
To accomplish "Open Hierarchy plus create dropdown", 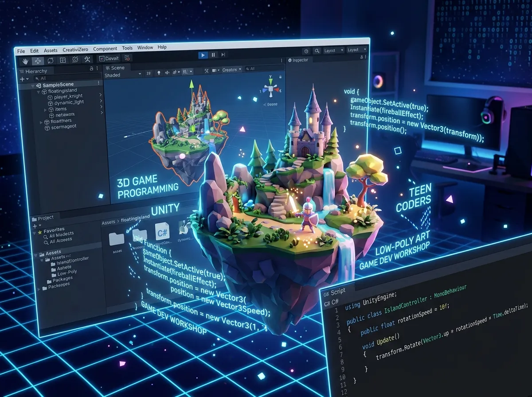I will [24, 79].
